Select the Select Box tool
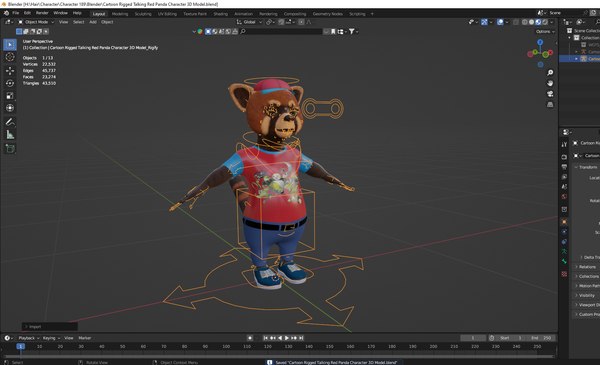 click(10, 45)
